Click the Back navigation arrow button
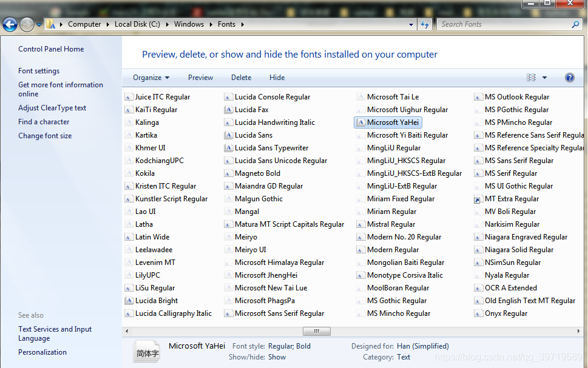The height and width of the screenshot is (368, 588). tap(10, 25)
